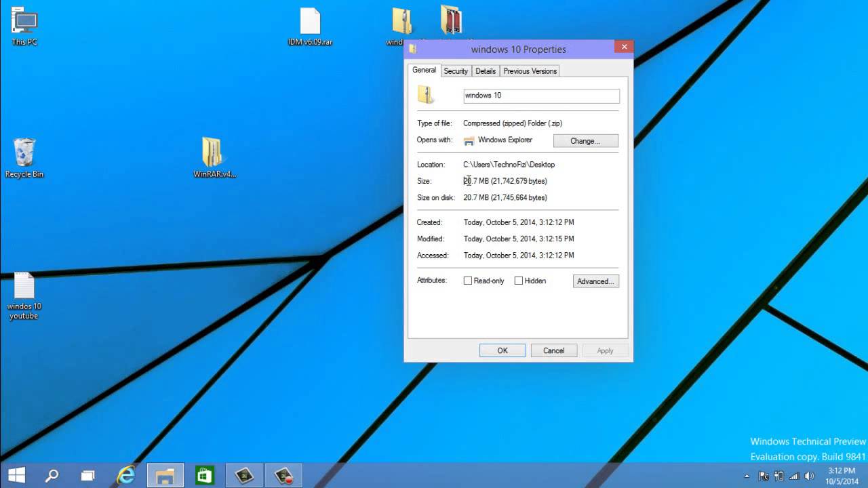Viewport: 868px width, 488px height.
Task: Click the Modified date value 3:12:15 PM
Action: [x=519, y=239]
